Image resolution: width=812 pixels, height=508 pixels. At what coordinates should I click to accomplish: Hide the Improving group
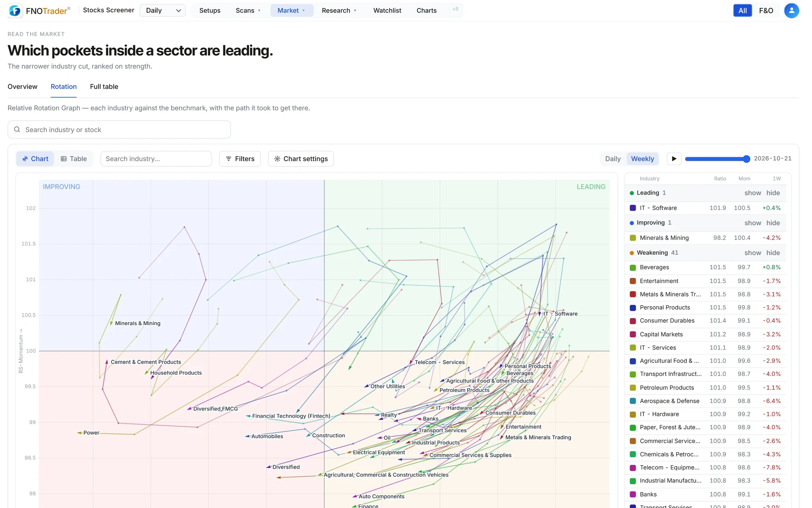pos(773,223)
